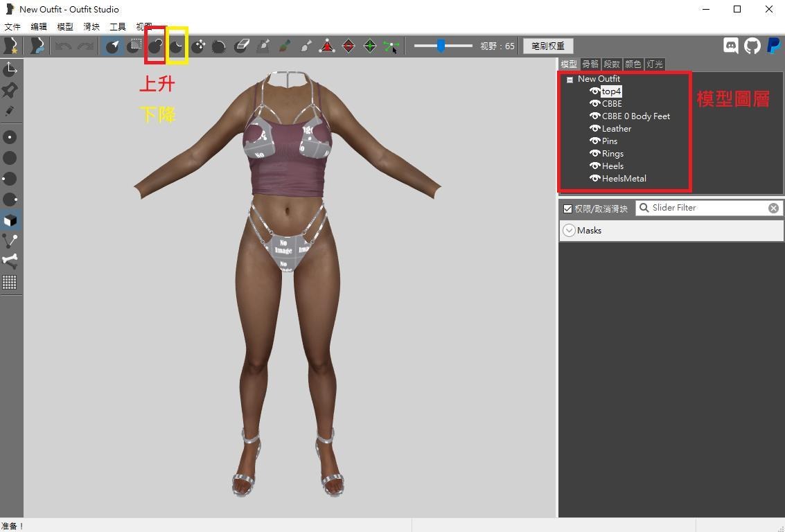Switch to the 骨骼 tab
Screen dimensions: 785x532
click(590, 64)
